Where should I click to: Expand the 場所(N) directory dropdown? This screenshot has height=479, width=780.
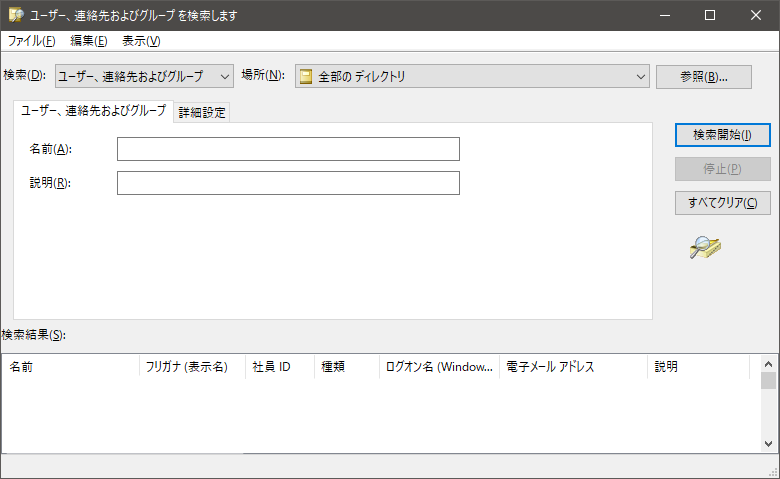pyautogui.click(x=472, y=76)
